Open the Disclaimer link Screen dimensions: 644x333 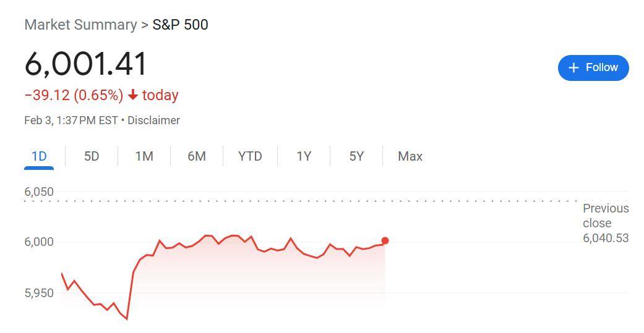pyautogui.click(x=153, y=120)
